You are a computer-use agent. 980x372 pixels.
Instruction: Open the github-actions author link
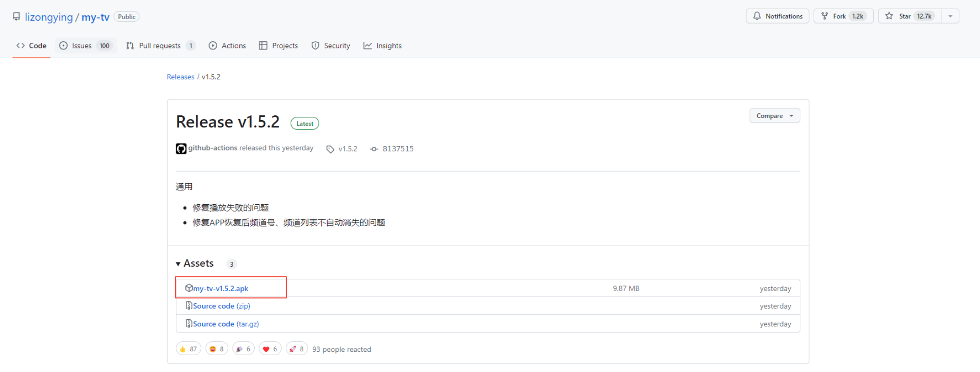[213, 148]
